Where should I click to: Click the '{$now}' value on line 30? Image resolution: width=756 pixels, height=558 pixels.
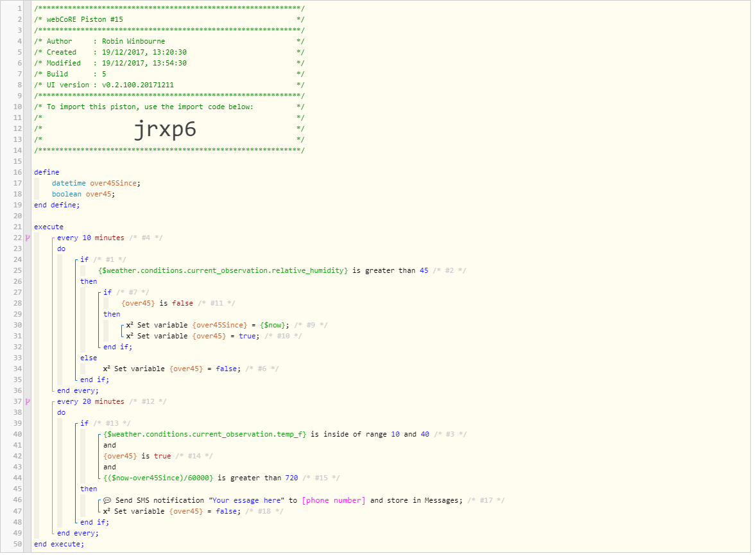[x=273, y=325]
